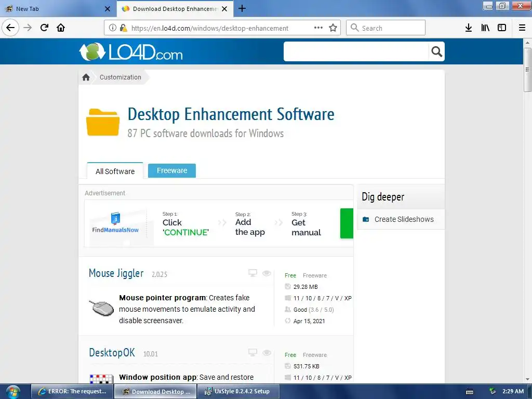This screenshot has width=532, height=399.
Task: Open page actions three-dot menu
Action: tap(318, 28)
